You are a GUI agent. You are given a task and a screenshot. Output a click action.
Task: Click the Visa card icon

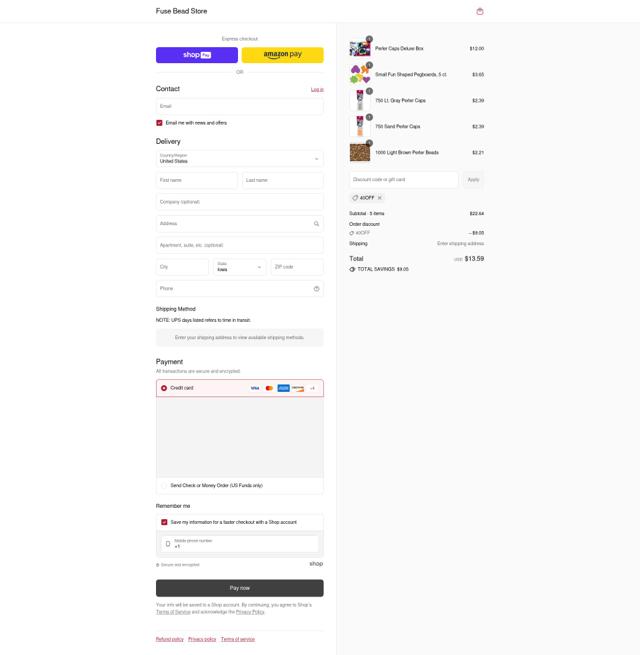(x=255, y=388)
